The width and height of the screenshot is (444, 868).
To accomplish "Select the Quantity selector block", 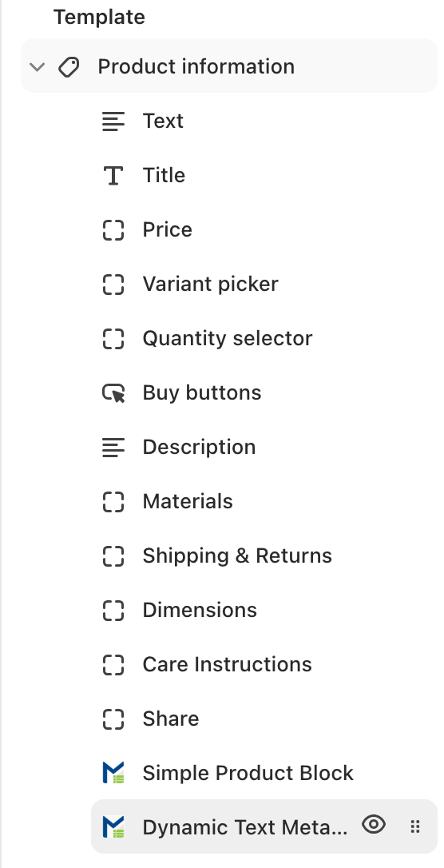I will point(264,339).
